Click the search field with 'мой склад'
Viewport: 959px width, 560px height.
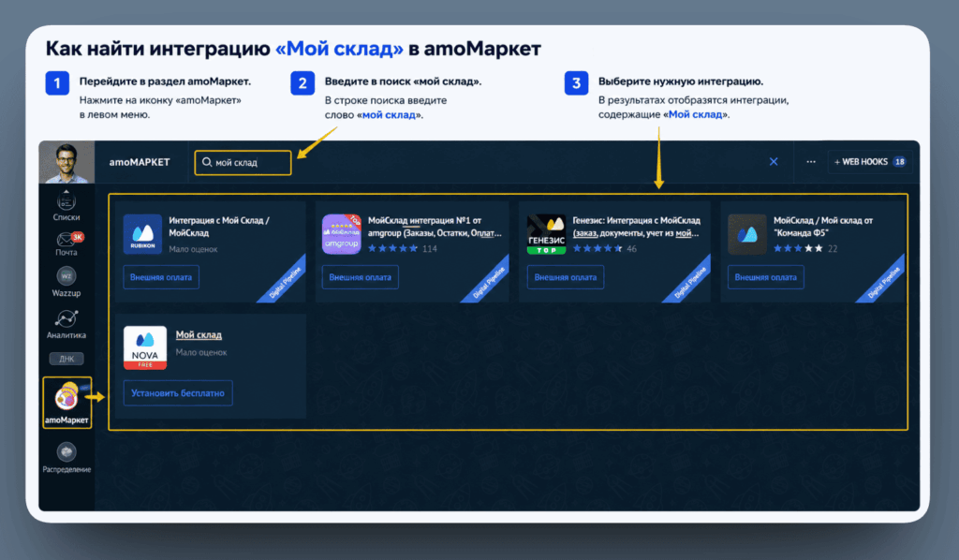(243, 163)
